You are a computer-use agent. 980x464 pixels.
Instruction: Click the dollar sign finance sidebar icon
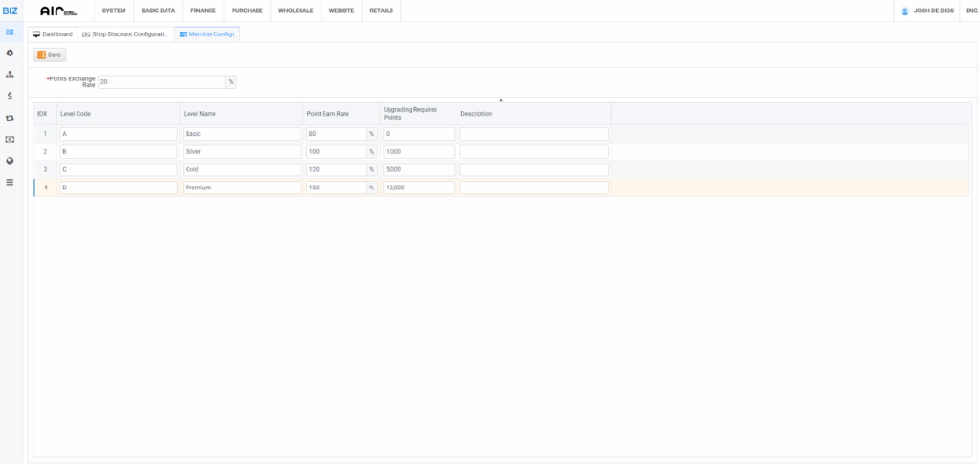10,96
